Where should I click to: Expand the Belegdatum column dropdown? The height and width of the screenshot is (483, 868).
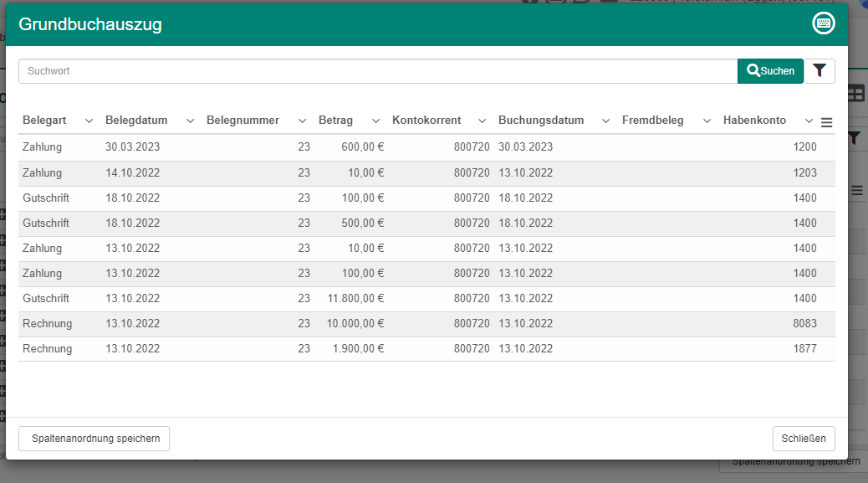190,121
